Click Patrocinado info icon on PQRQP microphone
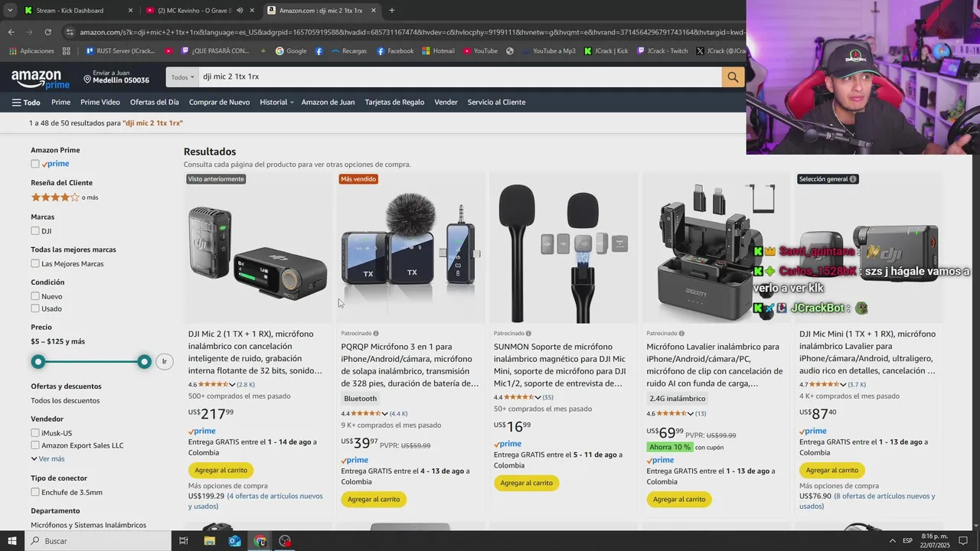The height and width of the screenshot is (551, 980). pos(376,334)
